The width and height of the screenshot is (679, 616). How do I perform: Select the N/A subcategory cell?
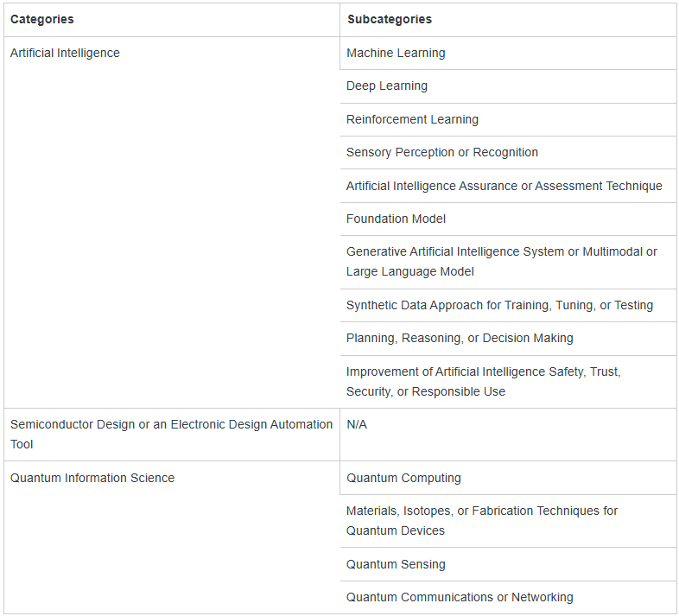point(357,424)
